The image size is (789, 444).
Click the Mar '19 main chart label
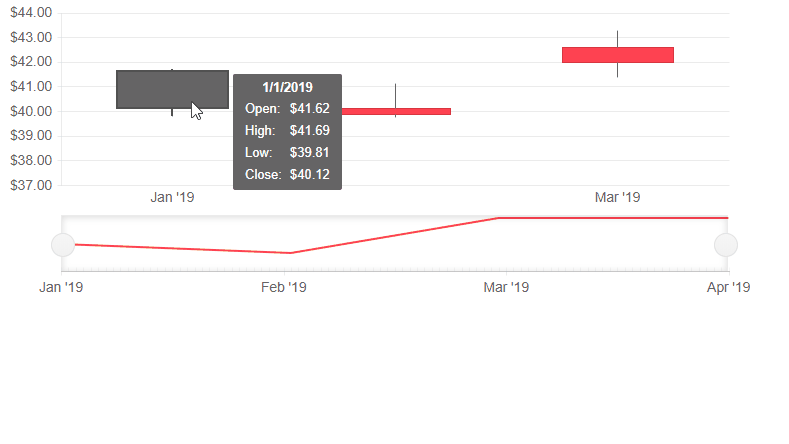[617, 197]
